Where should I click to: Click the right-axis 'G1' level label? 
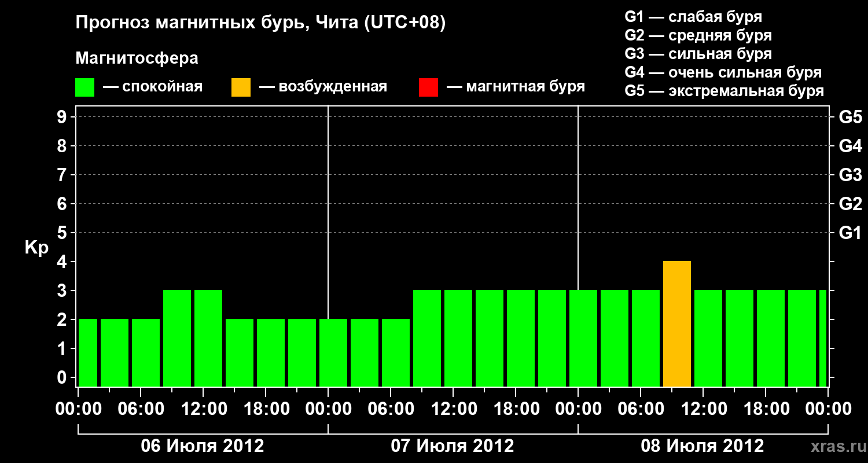[851, 233]
